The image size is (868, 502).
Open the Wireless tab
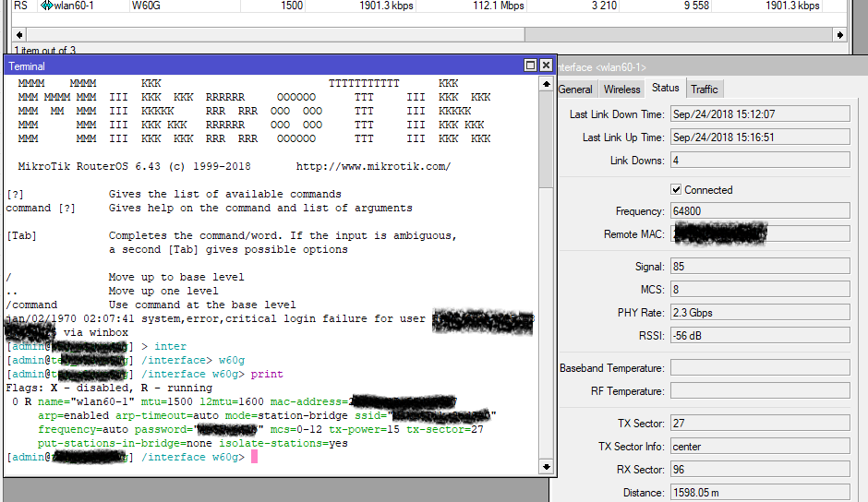(x=621, y=90)
